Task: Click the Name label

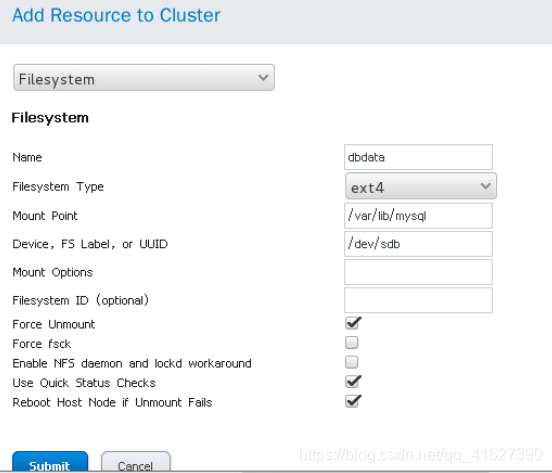Action: pos(27,157)
